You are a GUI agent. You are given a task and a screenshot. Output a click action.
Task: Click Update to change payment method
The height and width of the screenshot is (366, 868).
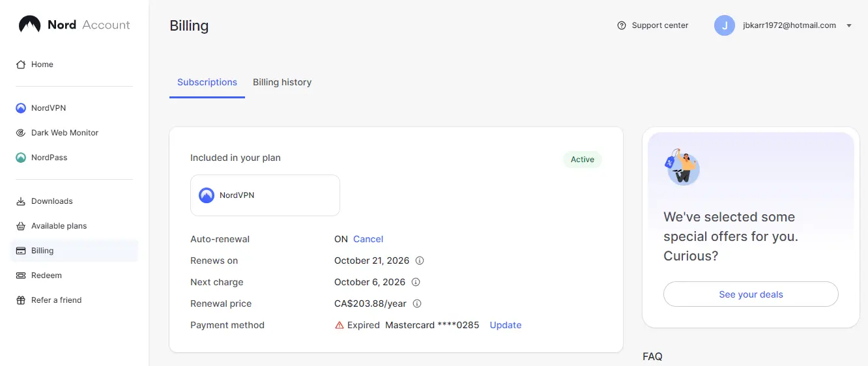pyautogui.click(x=506, y=325)
